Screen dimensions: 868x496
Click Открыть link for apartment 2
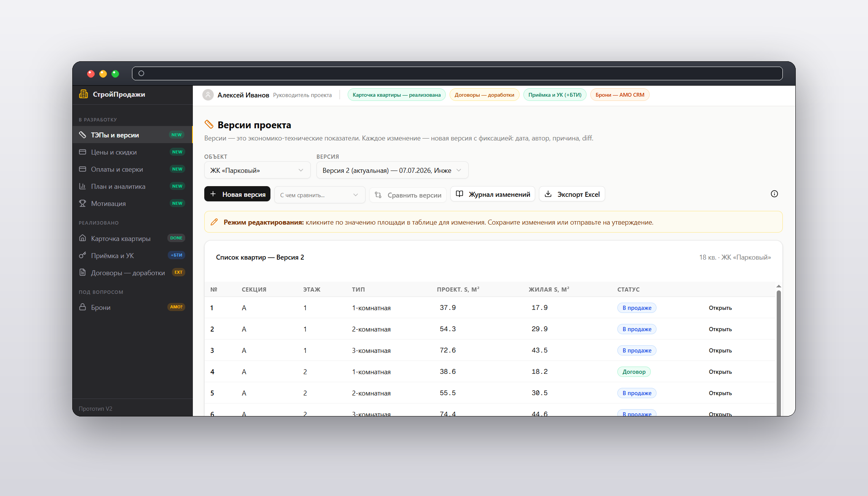(720, 329)
